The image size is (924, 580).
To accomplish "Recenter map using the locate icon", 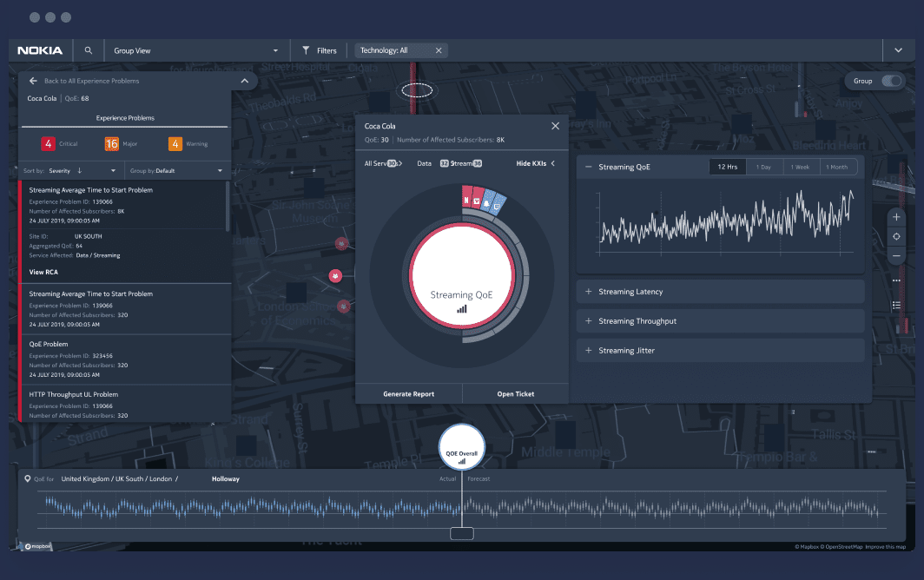I will coord(896,236).
